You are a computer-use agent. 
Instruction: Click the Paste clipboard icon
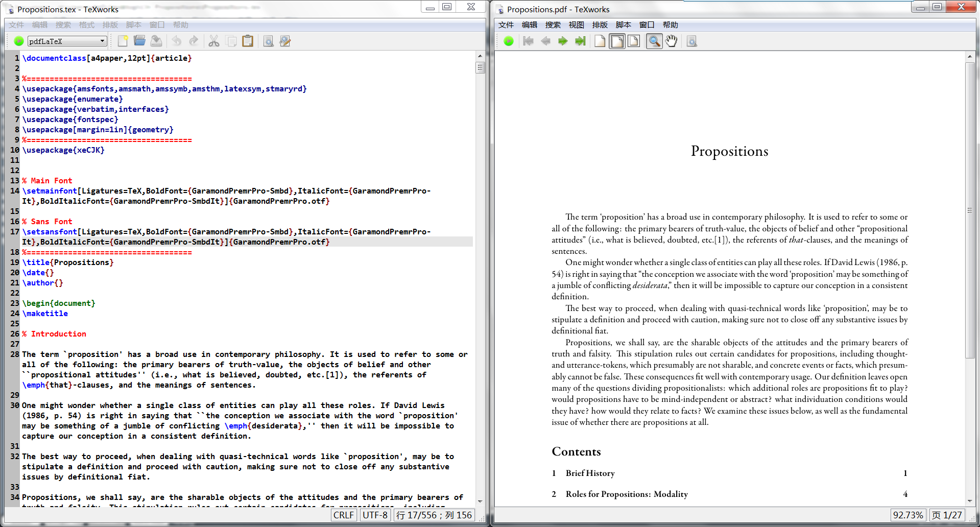click(x=248, y=41)
